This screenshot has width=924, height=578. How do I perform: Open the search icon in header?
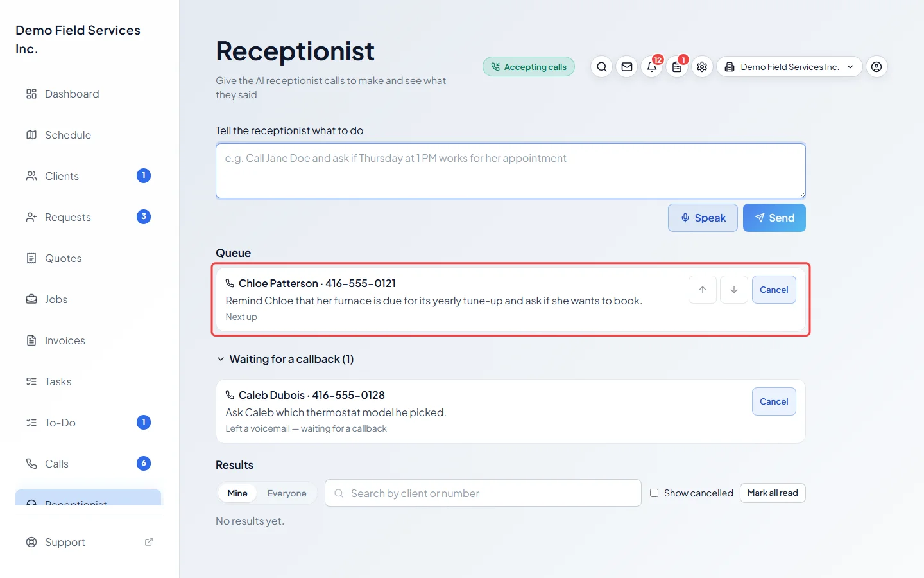(601, 67)
